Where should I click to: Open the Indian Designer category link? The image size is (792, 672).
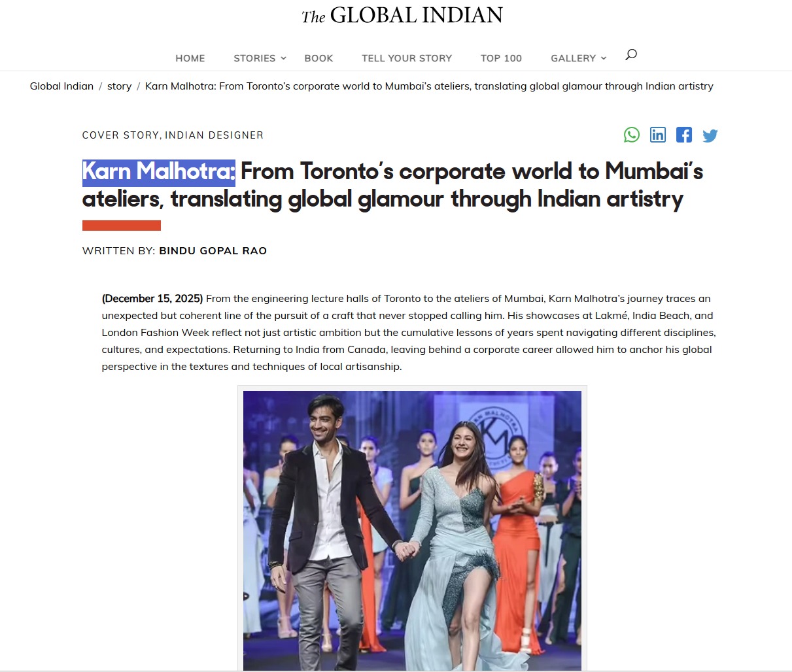tap(214, 135)
